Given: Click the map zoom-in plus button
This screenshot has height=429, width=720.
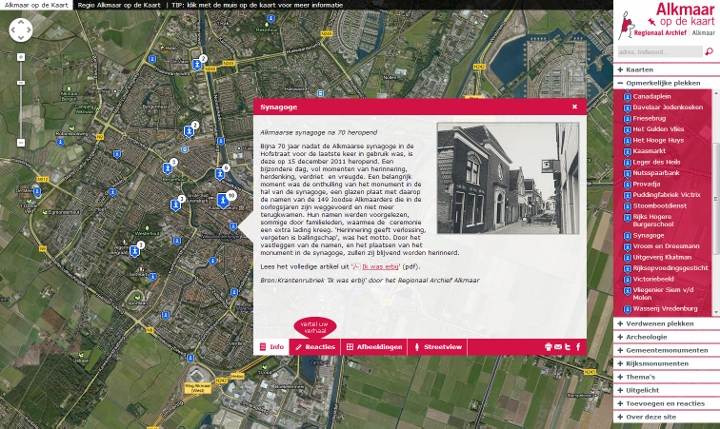Looking at the screenshot, I should (20, 58).
